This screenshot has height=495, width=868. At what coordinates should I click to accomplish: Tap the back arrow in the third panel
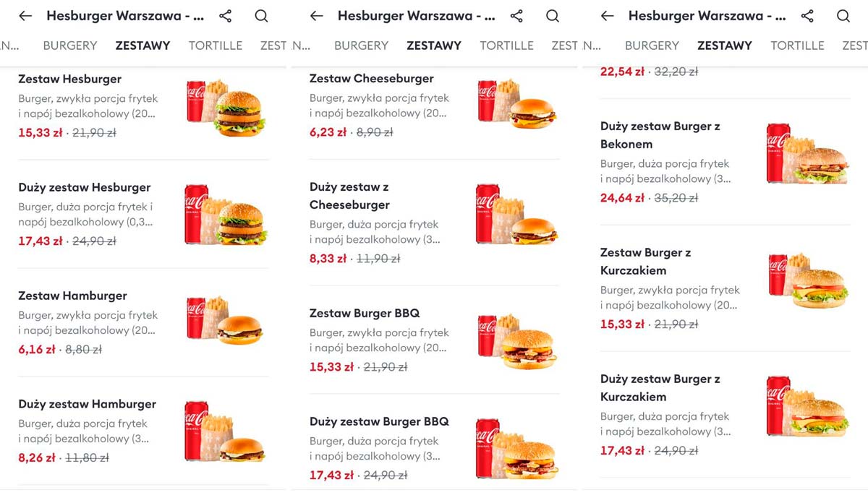click(607, 16)
